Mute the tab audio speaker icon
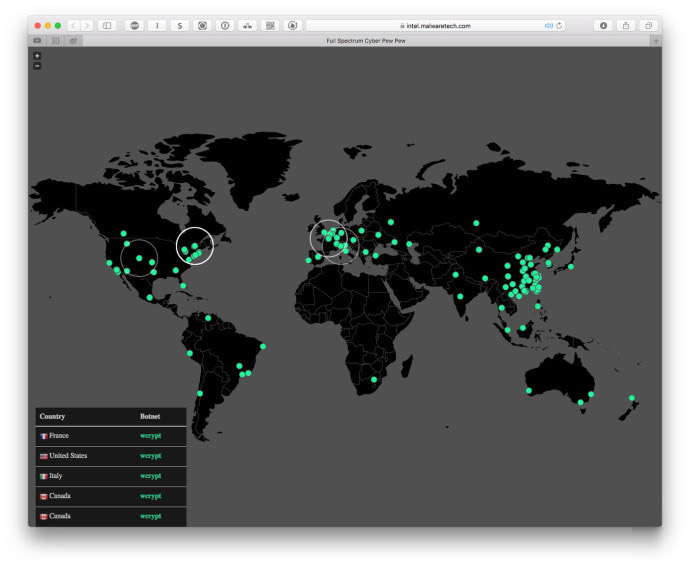690x567 pixels. 549,25
